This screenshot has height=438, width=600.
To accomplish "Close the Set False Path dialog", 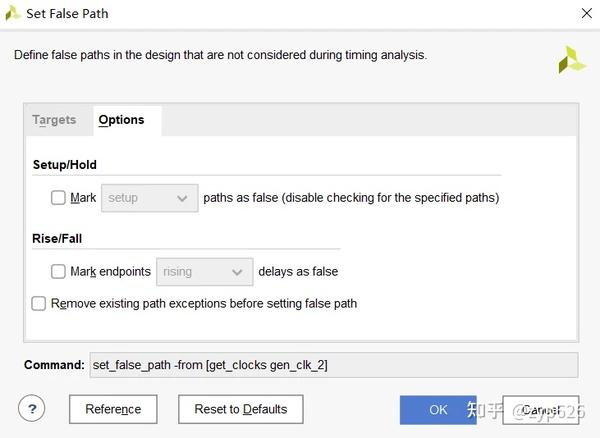I will click(585, 13).
